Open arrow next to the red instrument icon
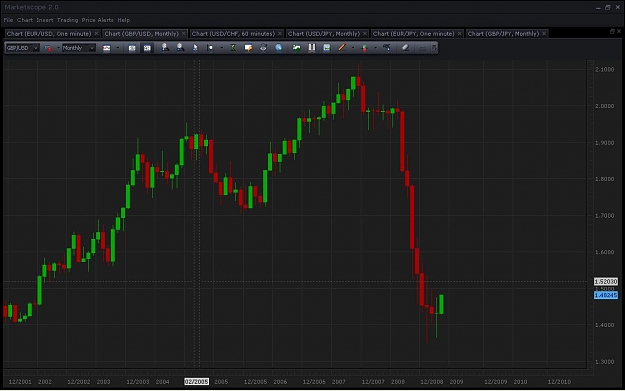 click(x=58, y=48)
